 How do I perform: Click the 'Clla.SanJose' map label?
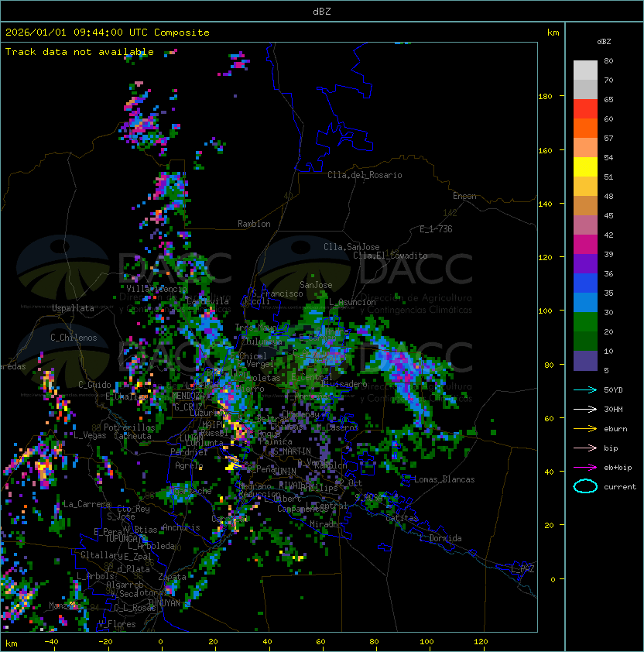click(x=351, y=247)
